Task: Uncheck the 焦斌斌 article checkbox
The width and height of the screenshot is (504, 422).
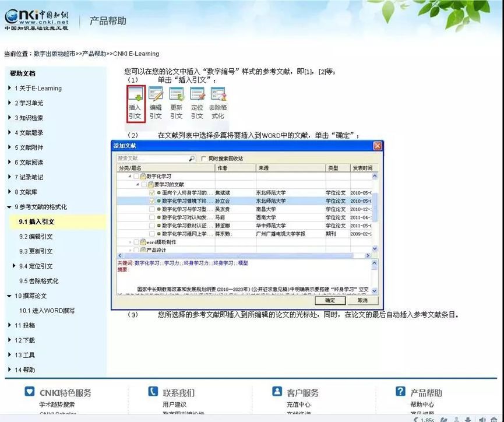Action: (152, 193)
